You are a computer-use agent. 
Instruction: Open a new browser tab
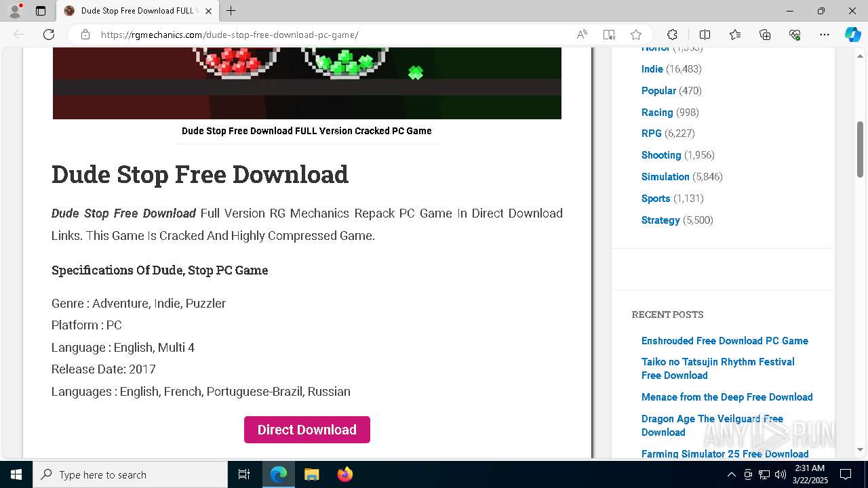pyautogui.click(x=231, y=11)
